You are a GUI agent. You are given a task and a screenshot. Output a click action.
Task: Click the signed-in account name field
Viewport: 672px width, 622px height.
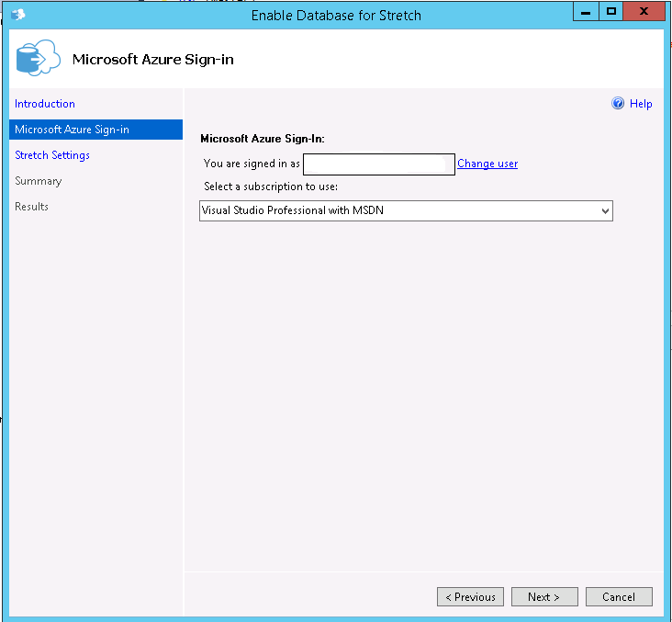click(378, 164)
